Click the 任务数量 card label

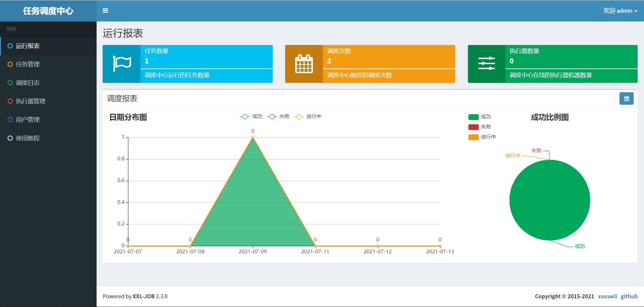pos(157,51)
